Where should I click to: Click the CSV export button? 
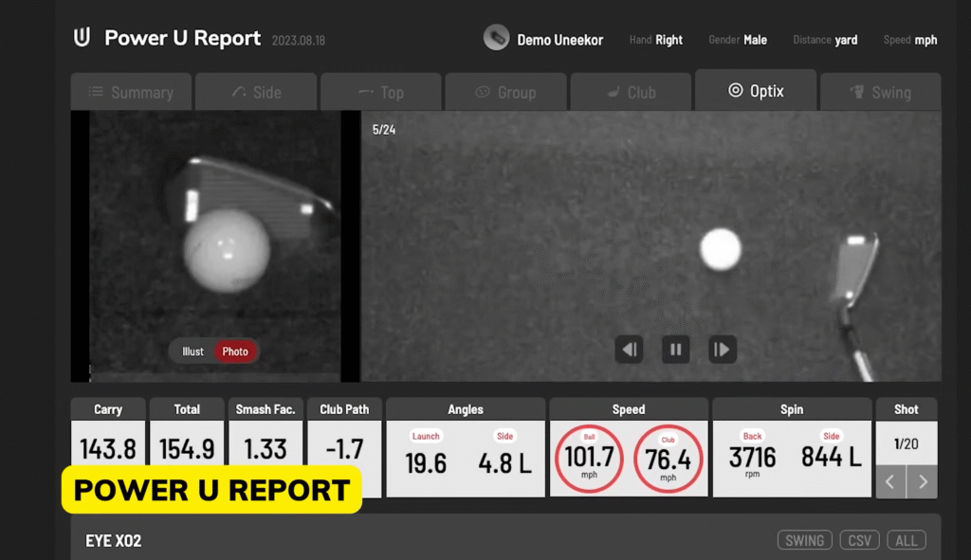pyautogui.click(x=859, y=540)
